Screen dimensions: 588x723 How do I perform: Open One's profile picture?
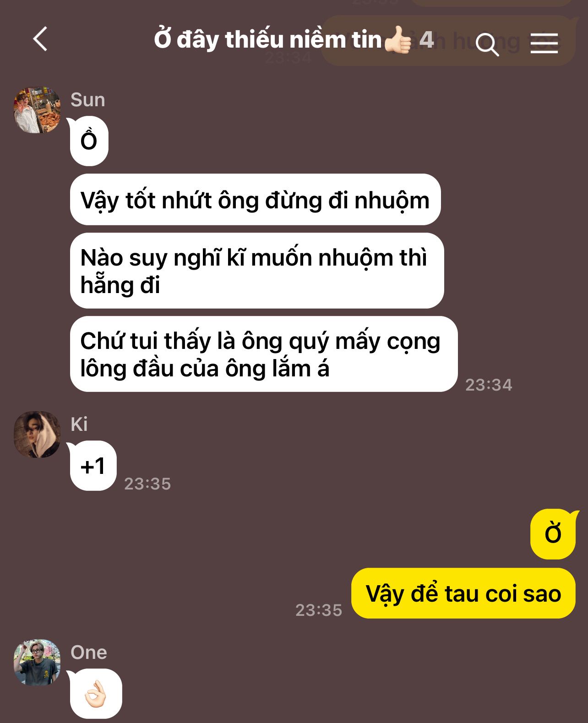click(x=37, y=662)
